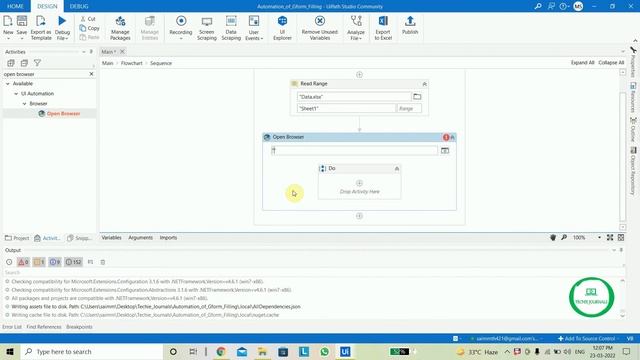Click fit to screen icon
The image size is (640, 360).
click(x=610, y=238)
